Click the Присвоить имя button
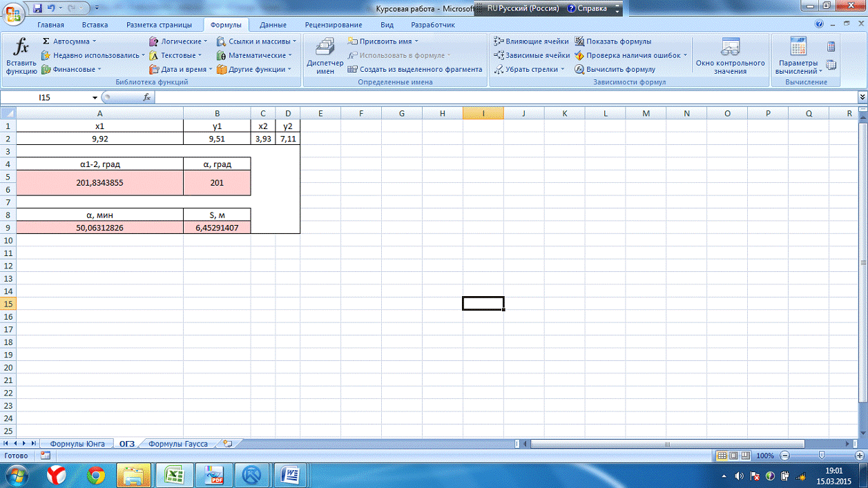868x488 pixels. coord(385,41)
